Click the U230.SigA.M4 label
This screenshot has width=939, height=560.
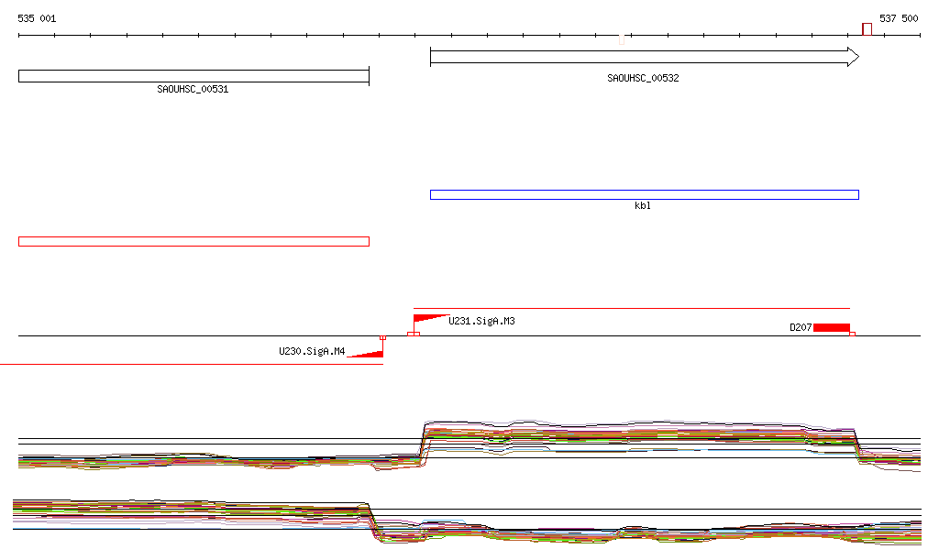312,351
